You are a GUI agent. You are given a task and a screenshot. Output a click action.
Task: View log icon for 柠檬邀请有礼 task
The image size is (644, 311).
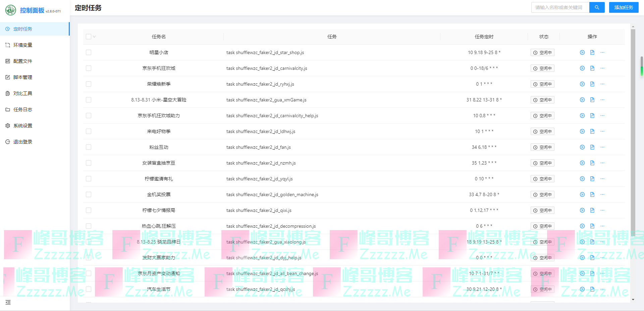click(x=592, y=179)
